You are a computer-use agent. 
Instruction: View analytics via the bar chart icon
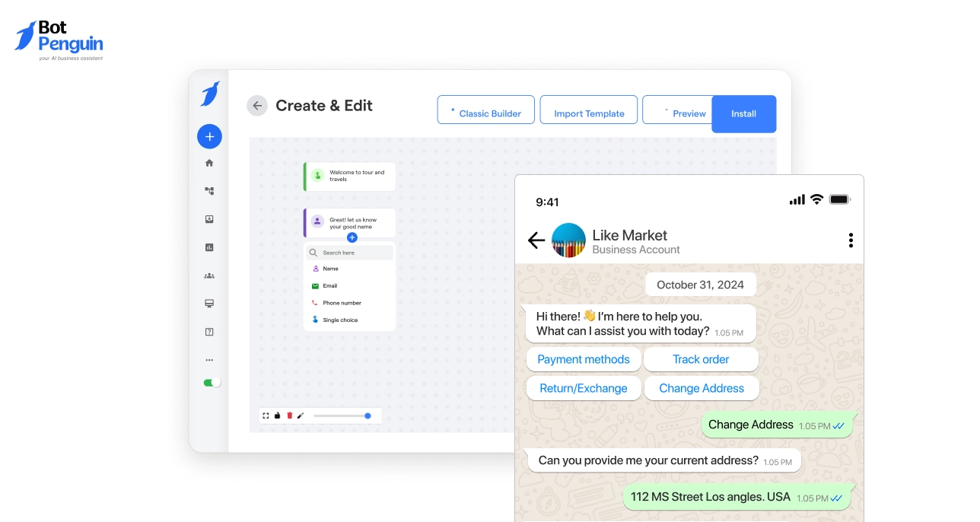(209, 247)
